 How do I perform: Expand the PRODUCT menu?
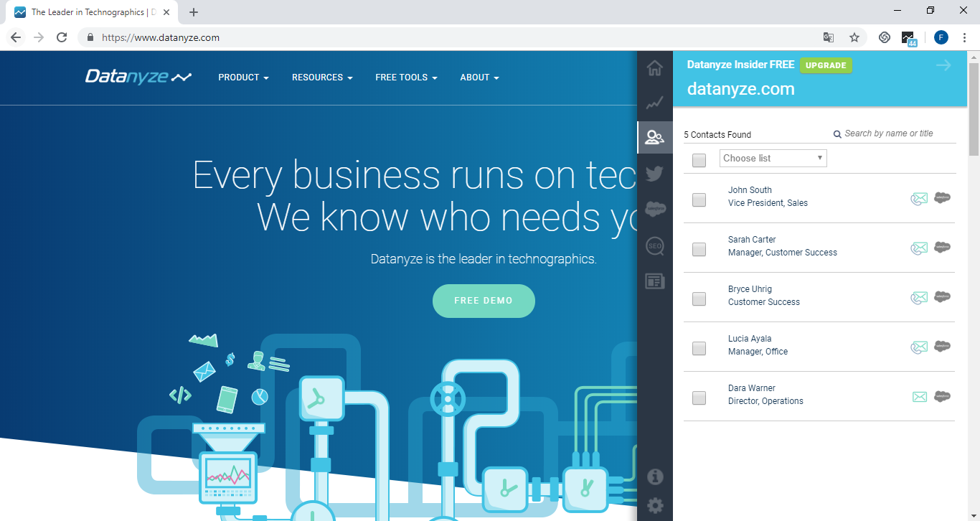(x=243, y=78)
